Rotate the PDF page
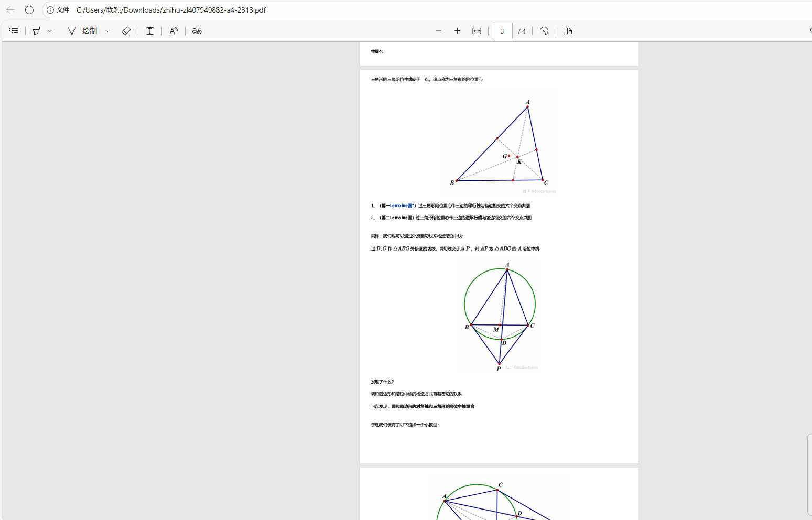Viewport: 812px width, 520px height. click(544, 31)
